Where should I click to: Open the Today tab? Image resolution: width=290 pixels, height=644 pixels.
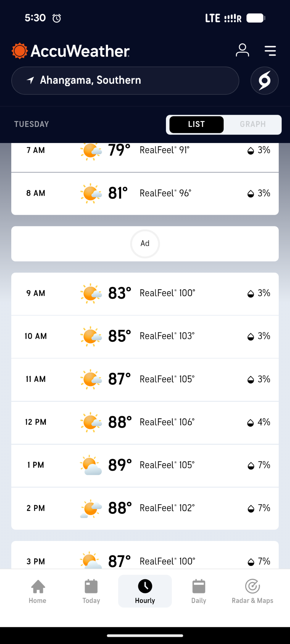click(x=91, y=591)
